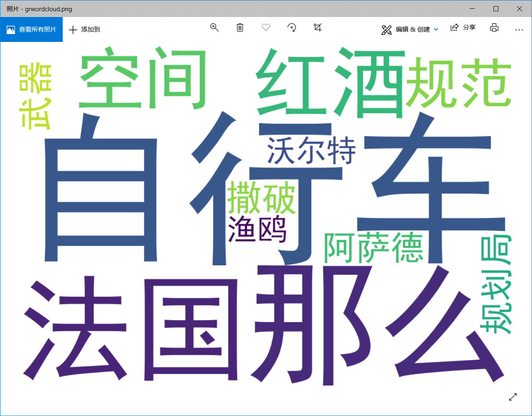Open the zoom slider with the magnifier

(x=215, y=27)
